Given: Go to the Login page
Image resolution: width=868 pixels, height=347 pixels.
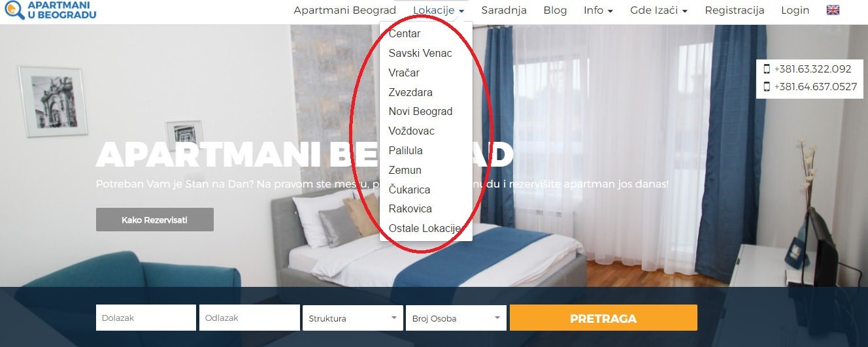Looking at the screenshot, I should [x=795, y=10].
